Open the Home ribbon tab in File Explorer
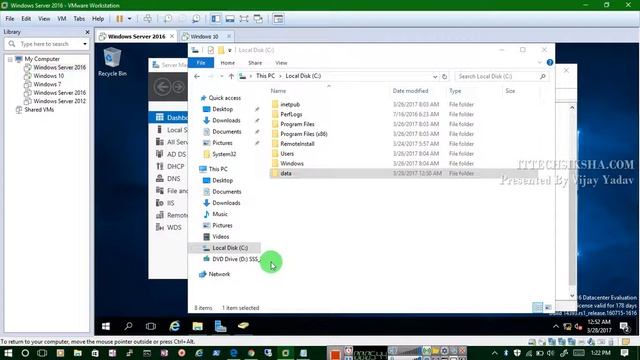The height and width of the screenshot is (360, 640). [x=227, y=63]
